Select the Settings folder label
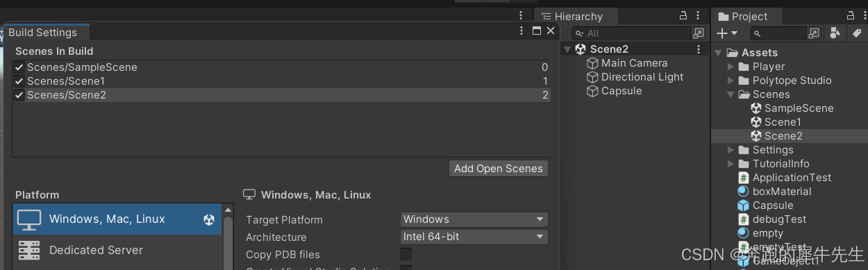Screen dimensions: 868x270 coord(773,150)
